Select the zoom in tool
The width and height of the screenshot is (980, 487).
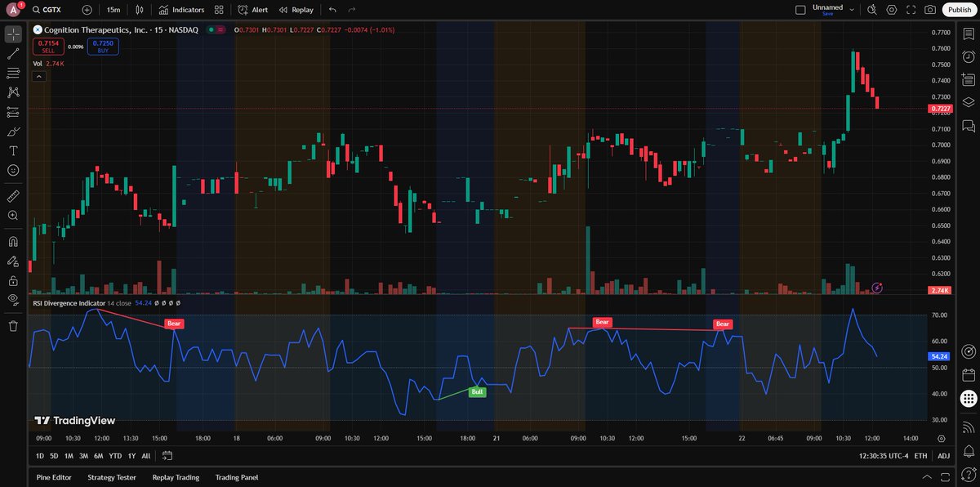tap(13, 216)
